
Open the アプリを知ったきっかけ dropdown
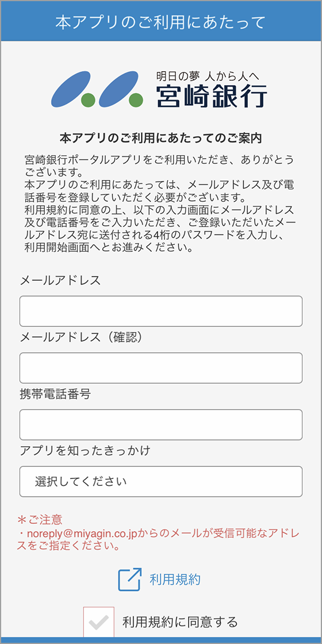point(161,481)
